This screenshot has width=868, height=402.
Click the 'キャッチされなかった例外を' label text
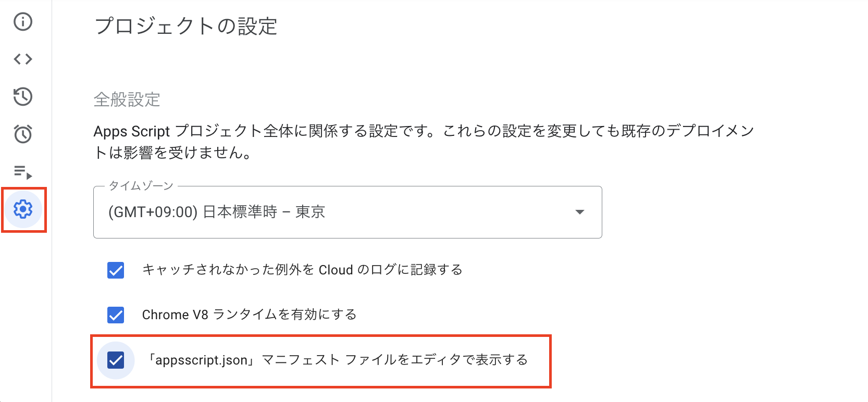(x=228, y=270)
